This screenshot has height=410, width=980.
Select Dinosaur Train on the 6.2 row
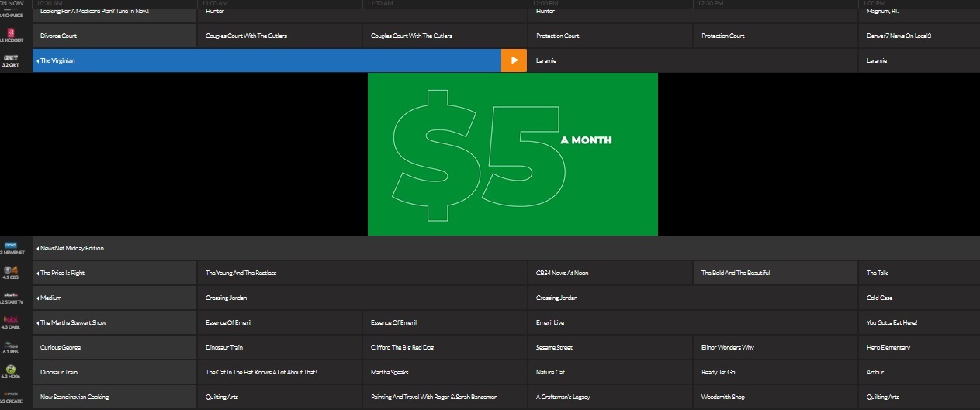click(114, 372)
